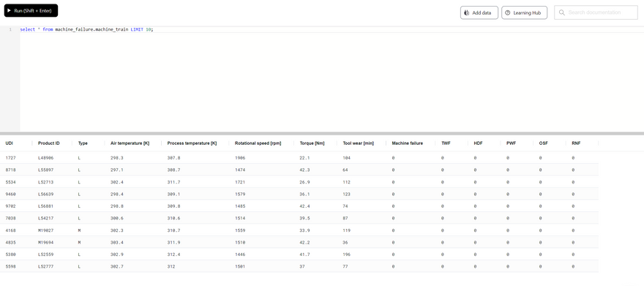
Task: Click the Add data button
Action: click(479, 12)
